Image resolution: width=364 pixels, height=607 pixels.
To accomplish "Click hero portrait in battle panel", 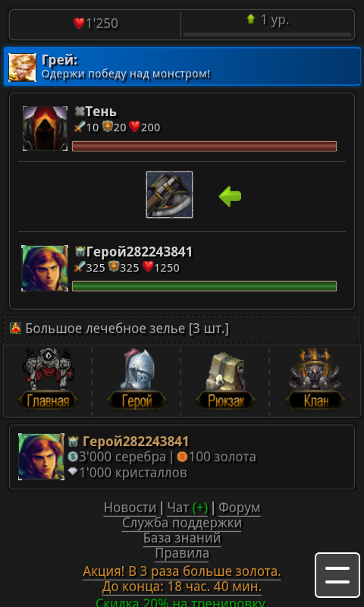I will tap(45, 269).
